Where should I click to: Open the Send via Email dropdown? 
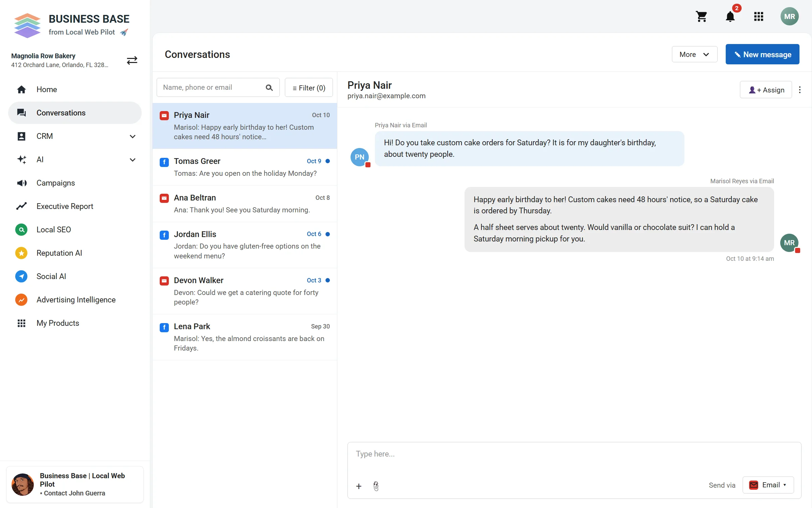pos(768,485)
